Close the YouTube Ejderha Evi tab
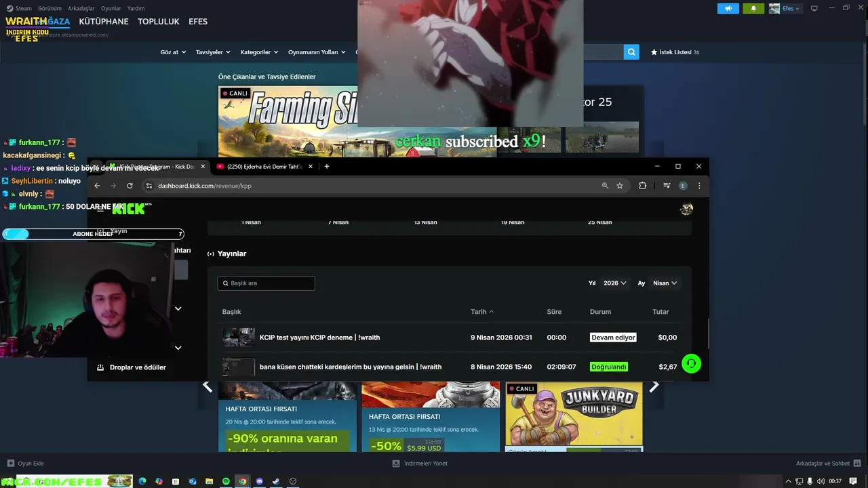The height and width of the screenshot is (488, 868). pos(311,166)
